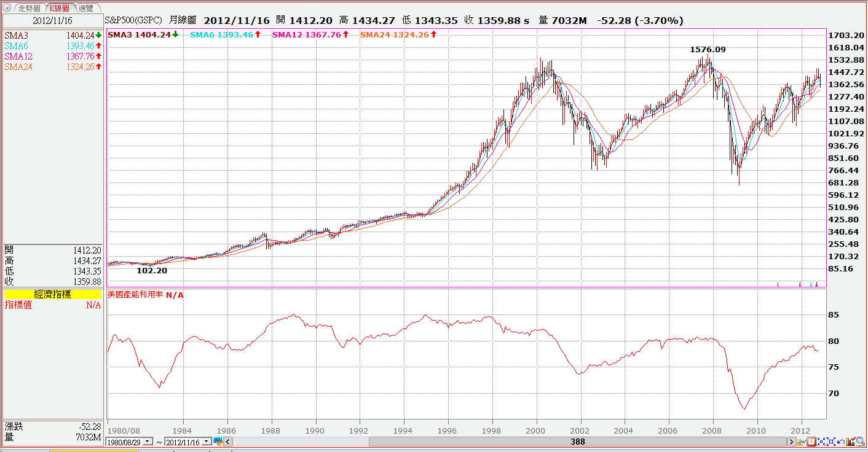Screen dimensions: 868x452
Task: Click the scrollbar thumb labeled 388
Action: click(x=577, y=442)
